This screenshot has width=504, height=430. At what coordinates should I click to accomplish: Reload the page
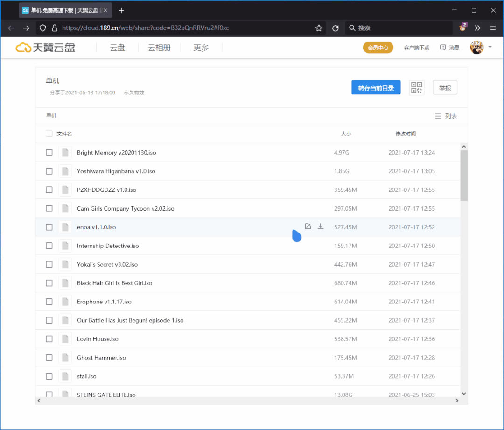point(335,28)
